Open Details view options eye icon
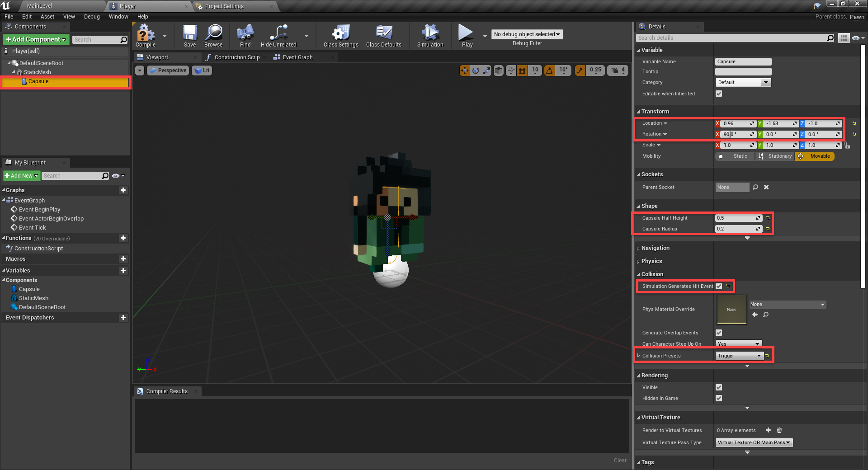This screenshot has width=868, height=470. (858, 38)
